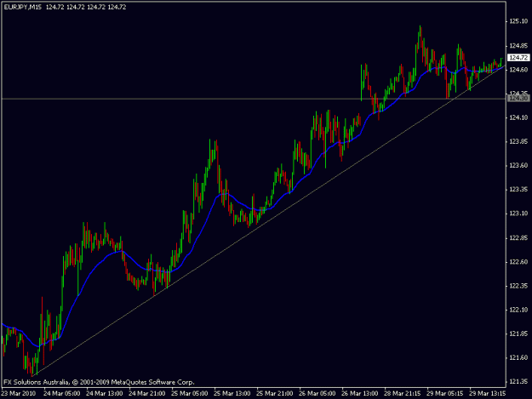Click the 123.60 price scale label
Image resolution: width=532 pixels, height=399 pixels.
tap(518, 165)
